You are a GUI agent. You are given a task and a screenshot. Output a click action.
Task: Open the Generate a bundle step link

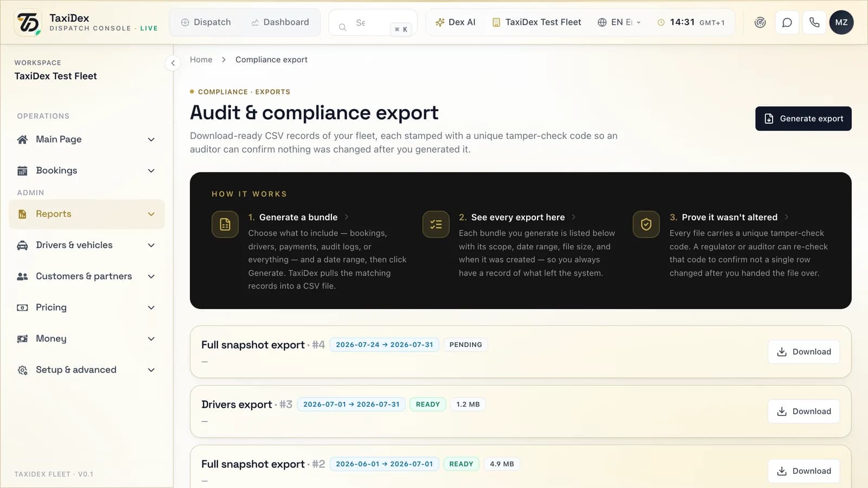[298, 217]
